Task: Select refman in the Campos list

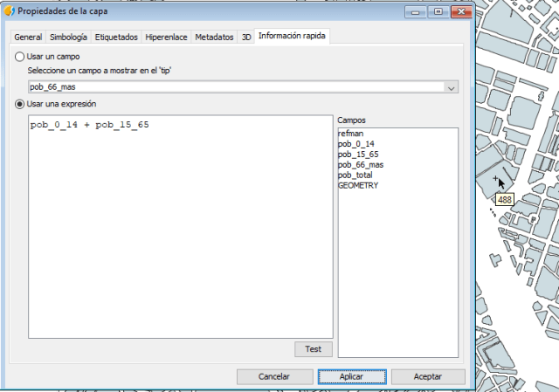Action: click(351, 134)
